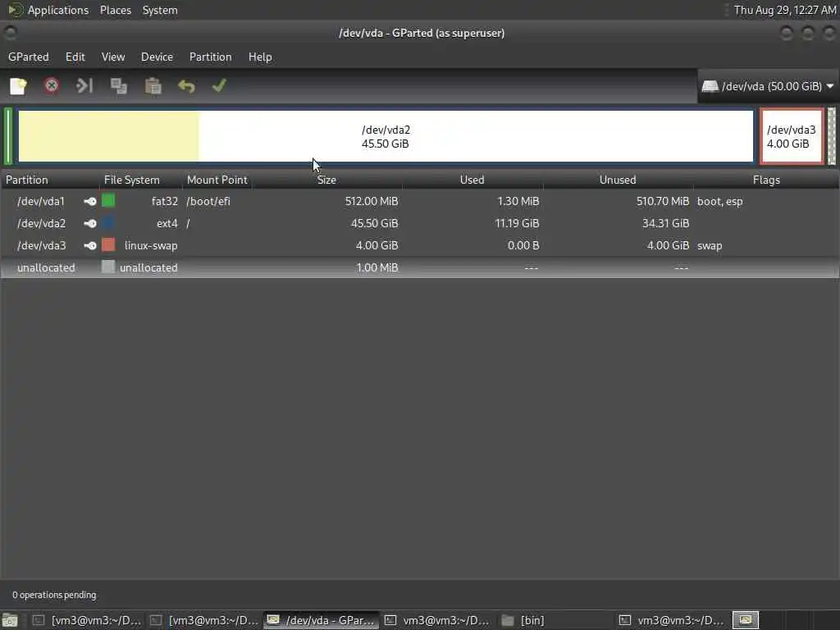The image size is (840, 630).
Task: Click the blue ext4 color swatch
Action: point(108,223)
